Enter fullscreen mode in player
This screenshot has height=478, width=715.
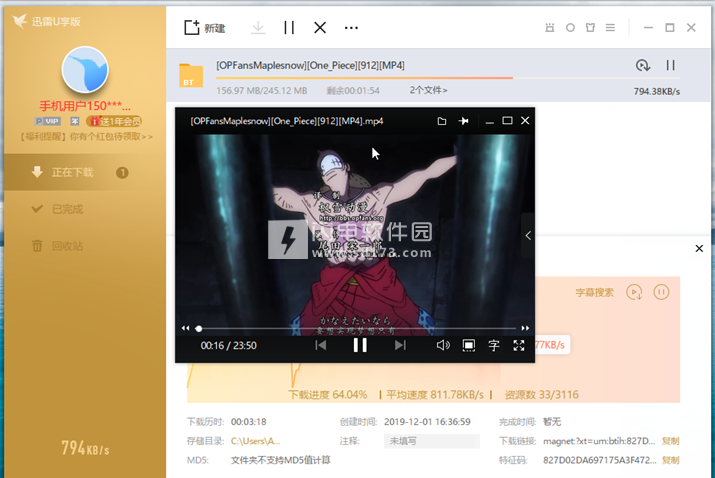[x=519, y=345]
